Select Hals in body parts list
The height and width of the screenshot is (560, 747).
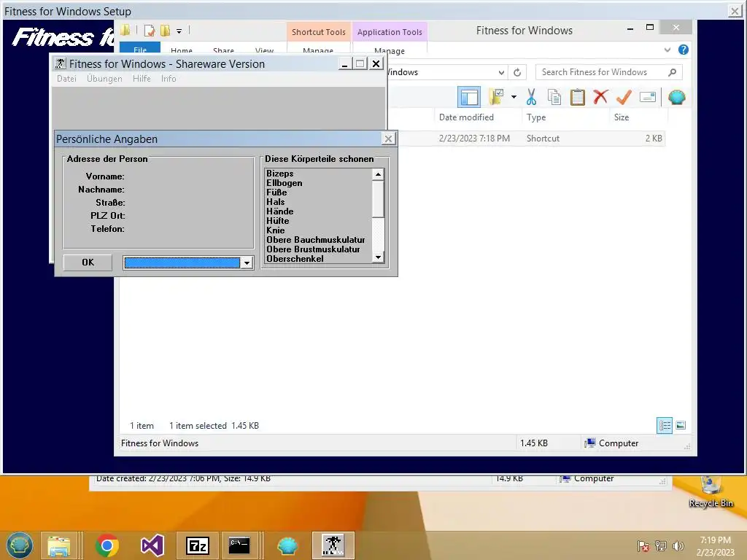point(275,202)
